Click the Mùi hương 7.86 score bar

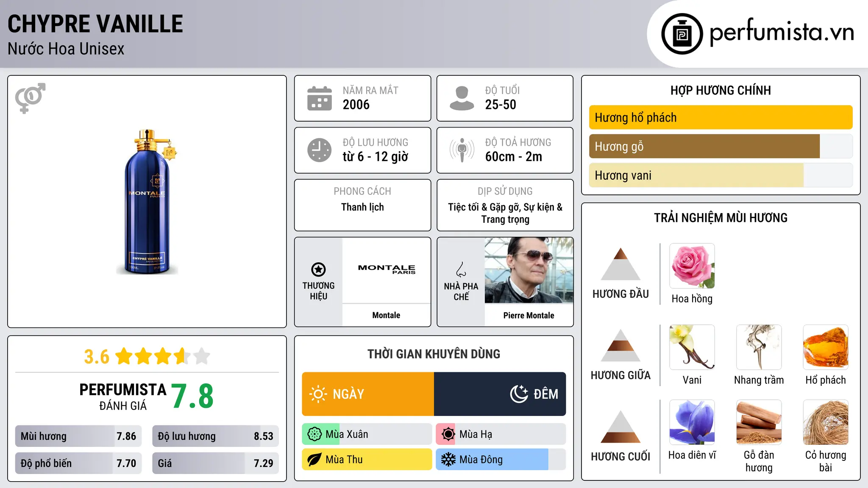(x=78, y=436)
